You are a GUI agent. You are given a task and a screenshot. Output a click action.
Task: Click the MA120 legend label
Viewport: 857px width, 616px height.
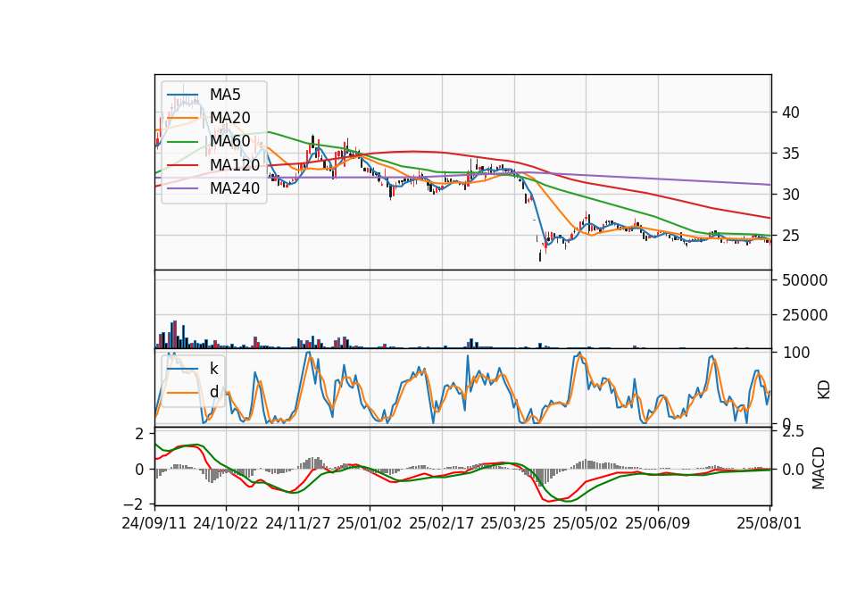click(235, 165)
